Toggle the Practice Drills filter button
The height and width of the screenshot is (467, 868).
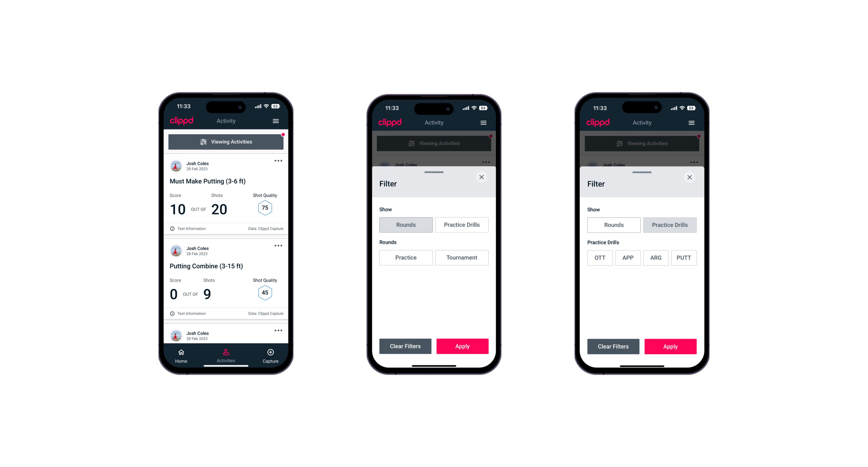click(x=461, y=224)
